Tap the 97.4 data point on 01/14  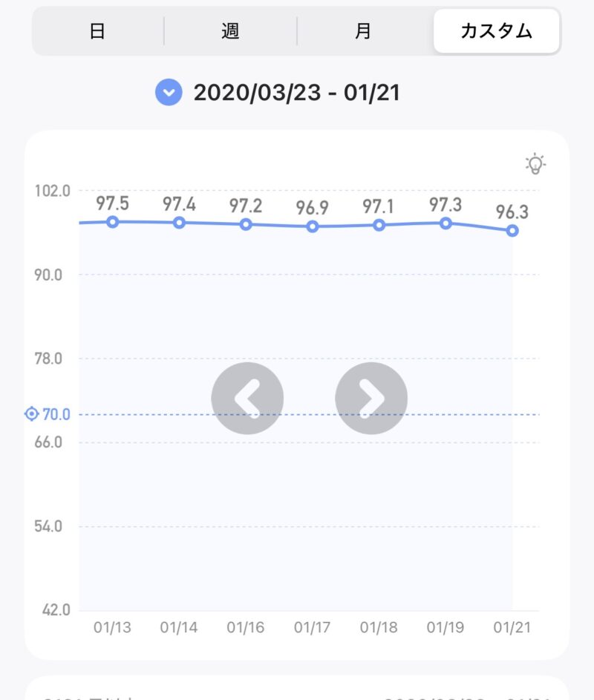click(x=179, y=223)
